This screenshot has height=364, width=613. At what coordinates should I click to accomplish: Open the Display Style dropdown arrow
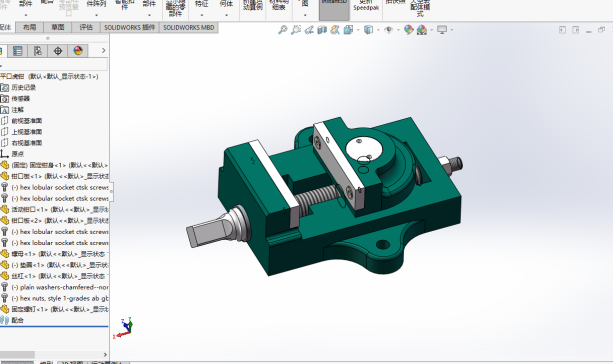click(x=378, y=30)
